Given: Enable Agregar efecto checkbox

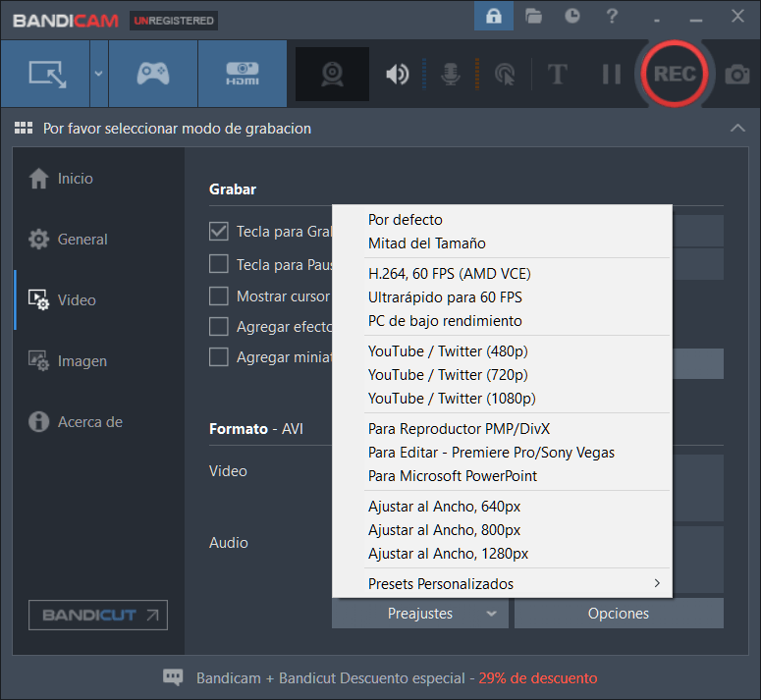Looking at the screenshot, I should coord(218,327).
